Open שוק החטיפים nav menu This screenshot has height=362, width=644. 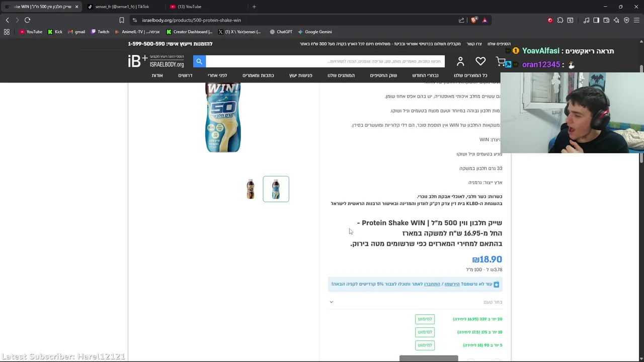click(383, 75)
